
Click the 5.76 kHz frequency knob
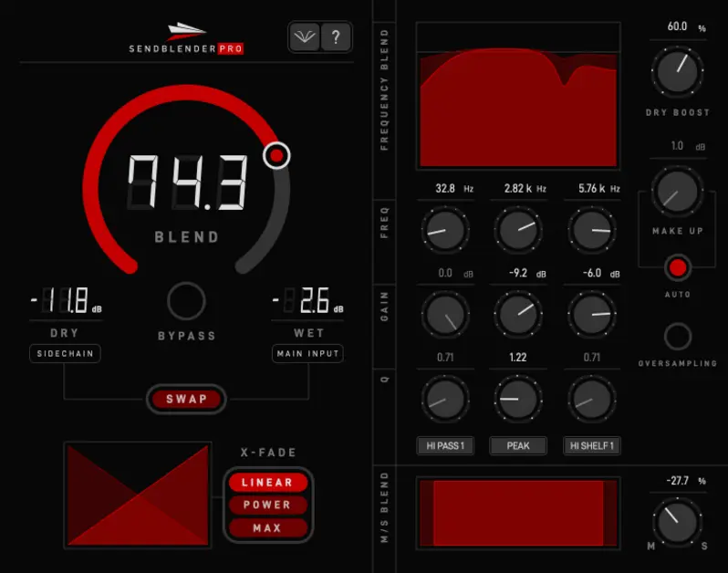coord(592,230)
